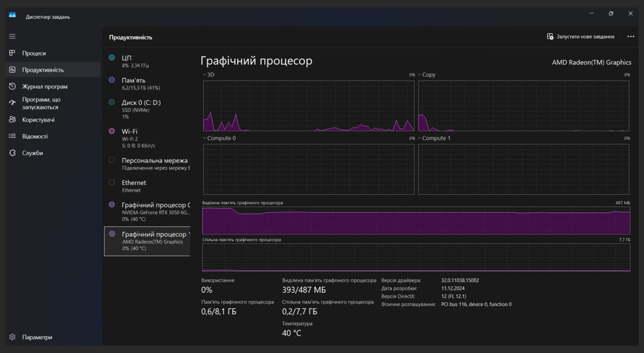The height and width of the screenshot is (353, 644).
Task: Click the Журнал програм history icon
Action: pyautogui.click(x=12, y=86)
